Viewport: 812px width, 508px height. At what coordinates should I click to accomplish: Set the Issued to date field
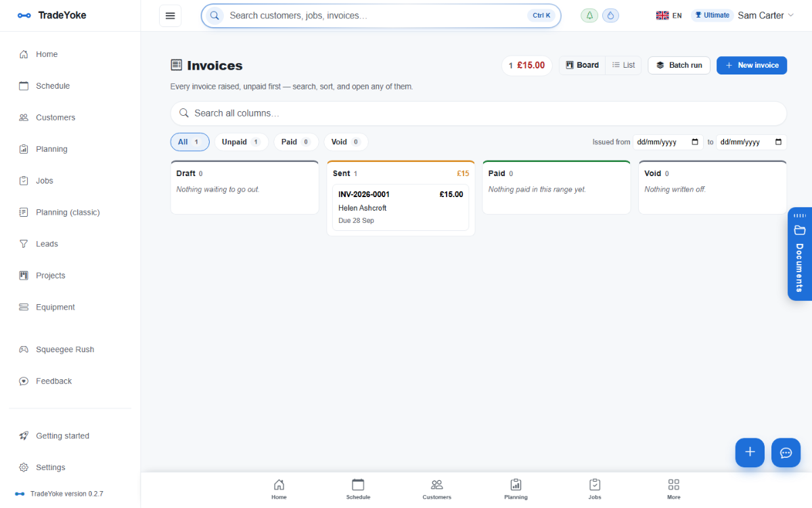point(751,142)
